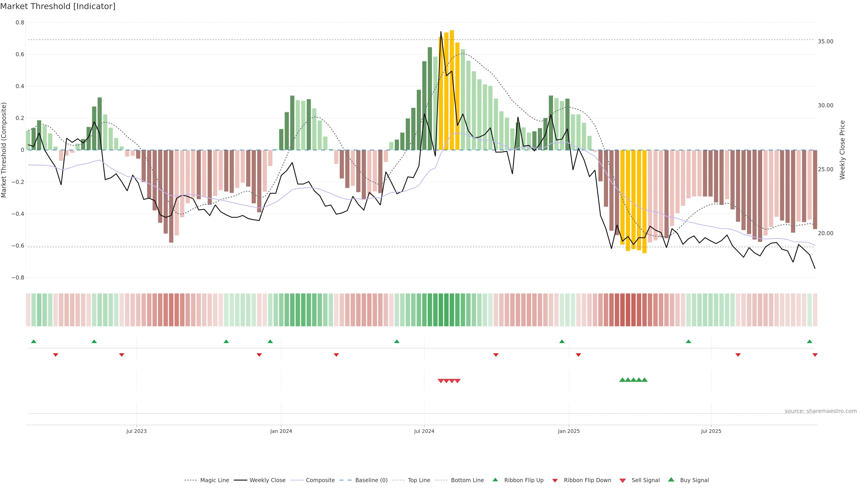868x488 pixels.
Task: Click the last green ribbon flip up marker
Action: (x=810, y=342)
